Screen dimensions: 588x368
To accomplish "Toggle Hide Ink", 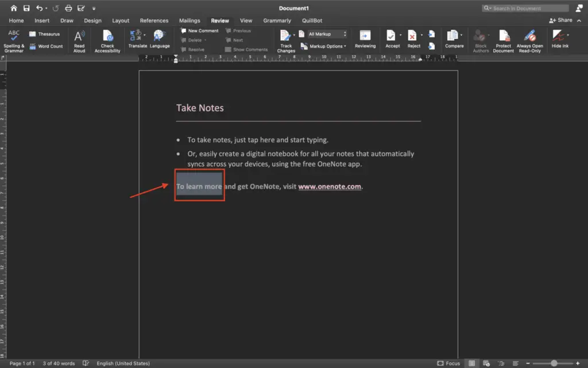I will pyautogui.click(x=559, y=39).
